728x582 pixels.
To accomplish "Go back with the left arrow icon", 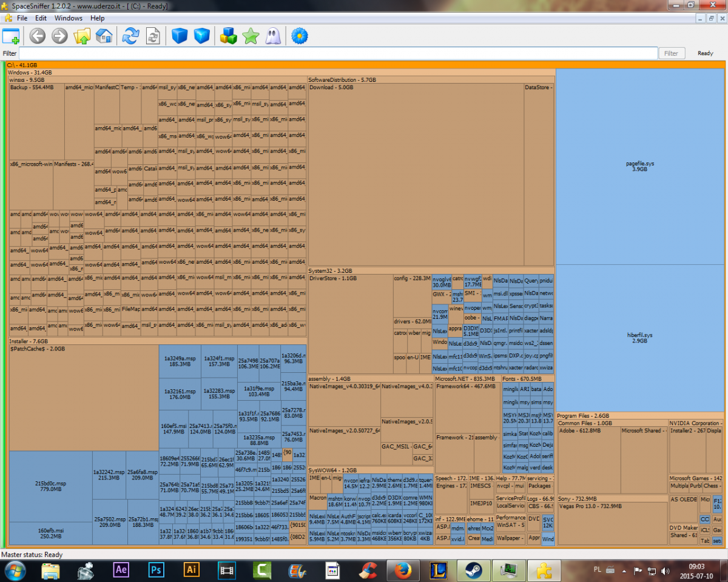I will click(x=38, y=36).
